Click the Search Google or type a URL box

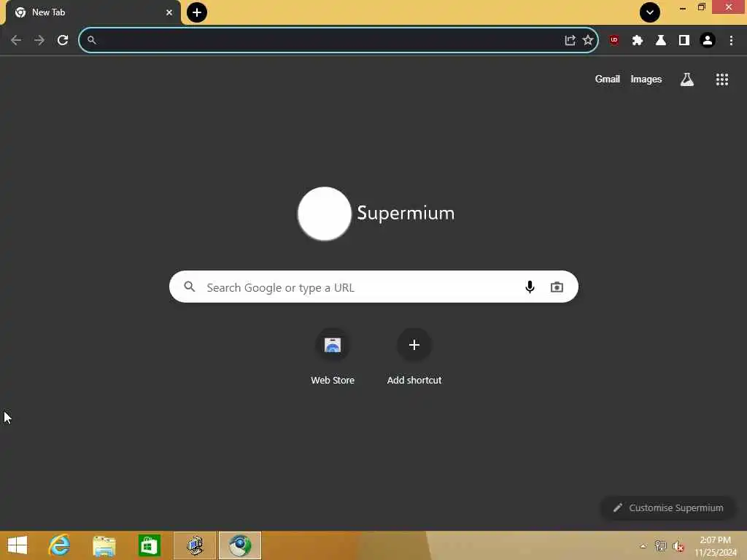(374, 287)
